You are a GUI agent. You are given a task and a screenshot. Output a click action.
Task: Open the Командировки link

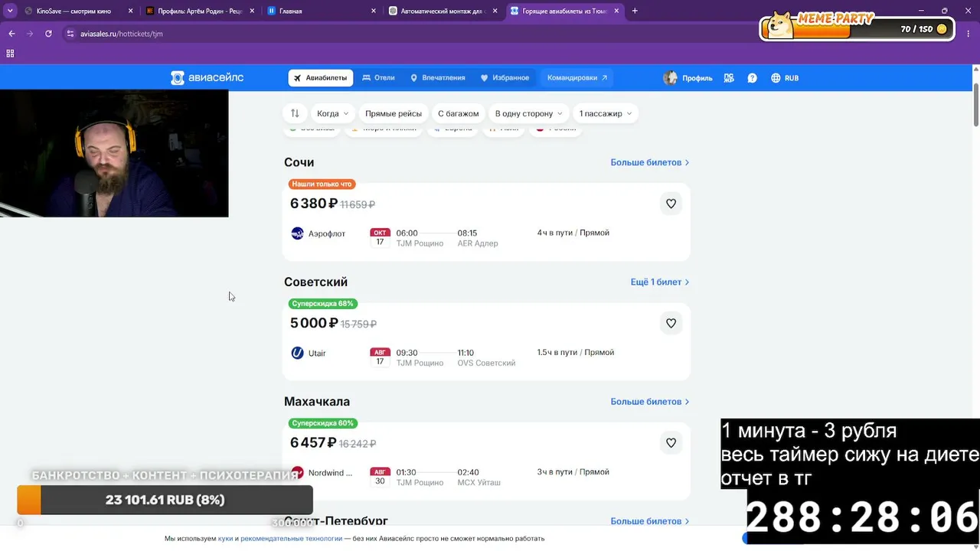577,78
